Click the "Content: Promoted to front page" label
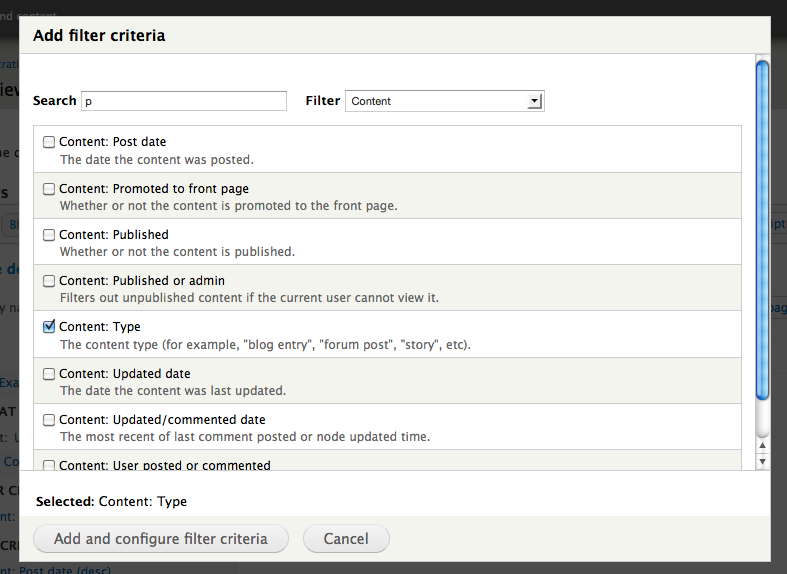The height and width of the screenshot is (574, 787). pyautogui.click(x=154, y=188)
